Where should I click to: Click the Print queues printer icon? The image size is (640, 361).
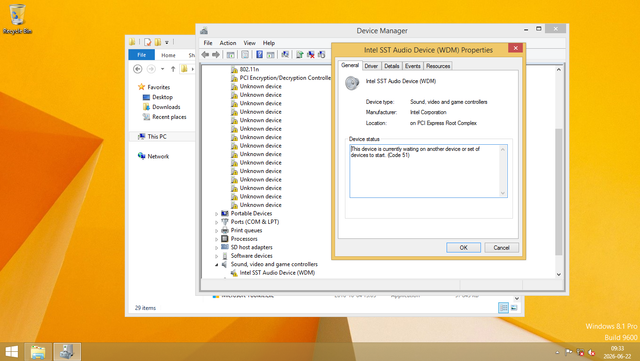coord(224,230)
